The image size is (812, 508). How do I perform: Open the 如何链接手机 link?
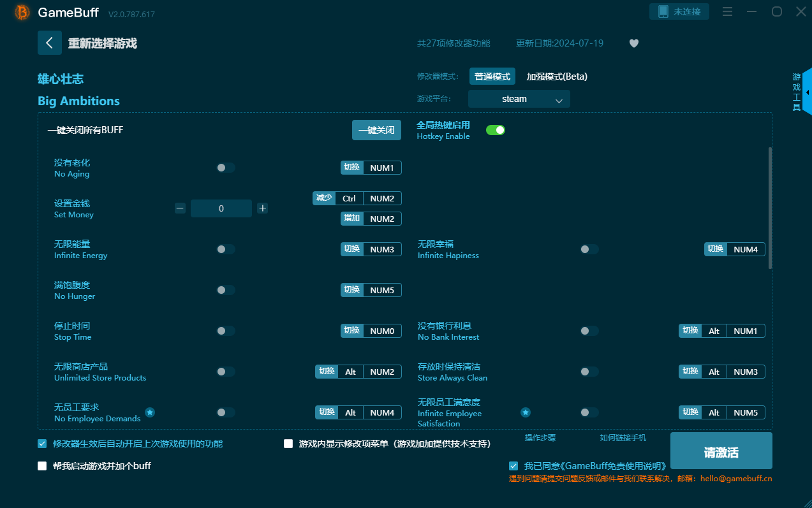click(x=623, y=438)
